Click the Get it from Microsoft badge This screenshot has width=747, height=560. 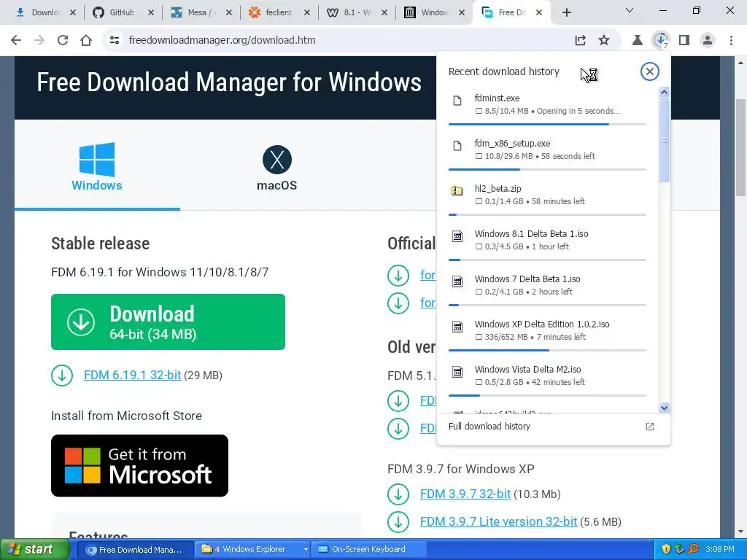pos(139,466)
